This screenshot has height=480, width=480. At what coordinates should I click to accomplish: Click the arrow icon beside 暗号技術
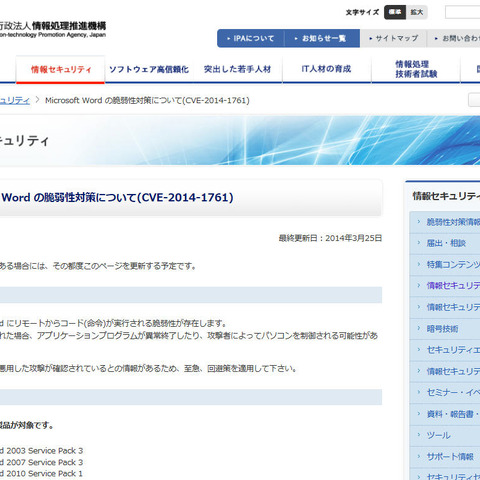[419, 328]
